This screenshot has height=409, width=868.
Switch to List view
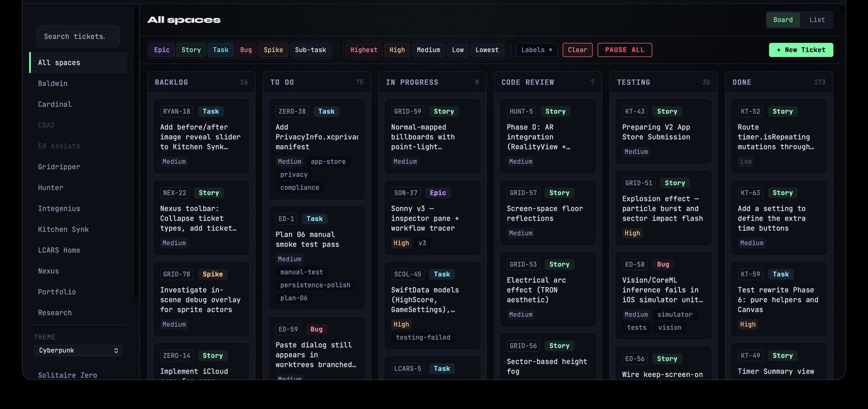pyautogui.click(x=817, y=20)
